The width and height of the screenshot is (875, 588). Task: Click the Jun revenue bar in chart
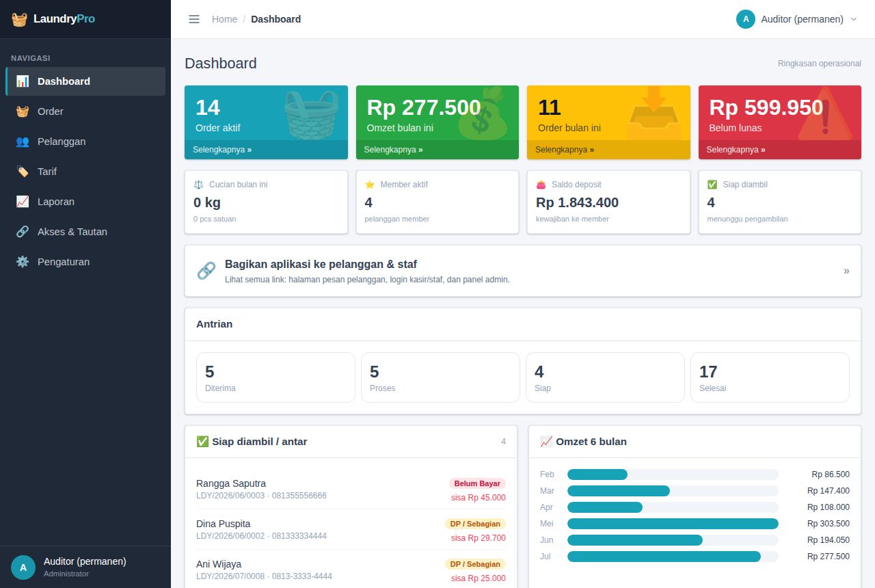[x=635, y=540]
